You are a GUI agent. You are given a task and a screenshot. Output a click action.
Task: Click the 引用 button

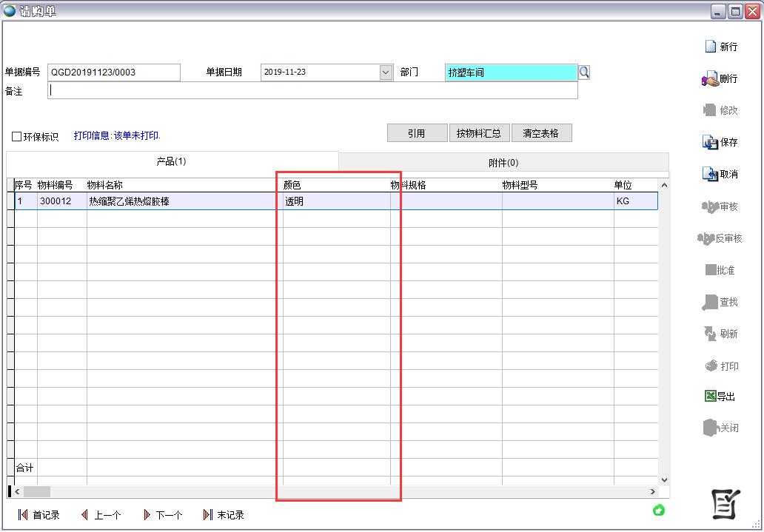click(417, 133)
